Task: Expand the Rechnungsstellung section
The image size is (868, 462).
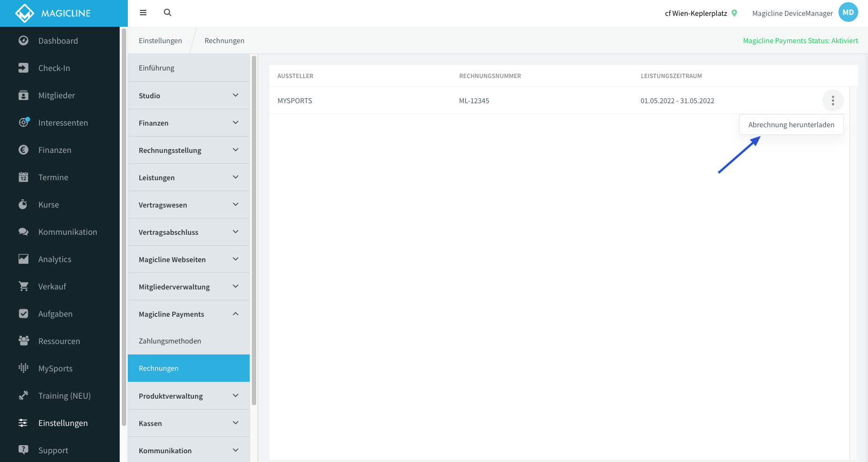Action: point(188,150)
